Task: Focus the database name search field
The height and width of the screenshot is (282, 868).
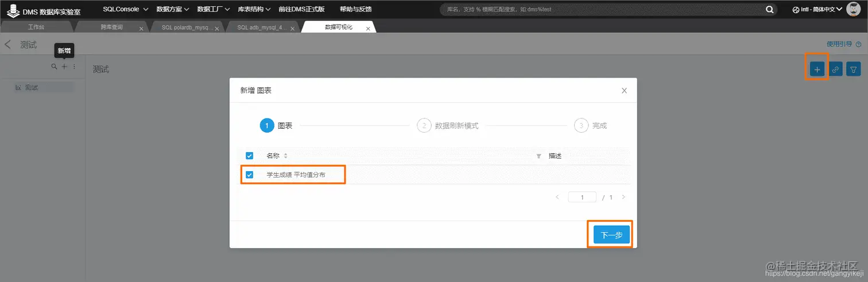Action: [603, 10]
